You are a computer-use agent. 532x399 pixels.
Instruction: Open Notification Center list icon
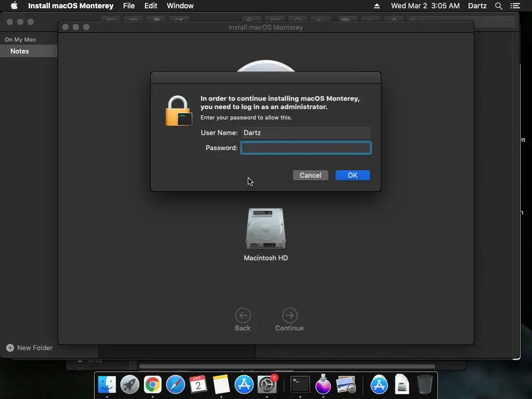(x=515, y=6)
